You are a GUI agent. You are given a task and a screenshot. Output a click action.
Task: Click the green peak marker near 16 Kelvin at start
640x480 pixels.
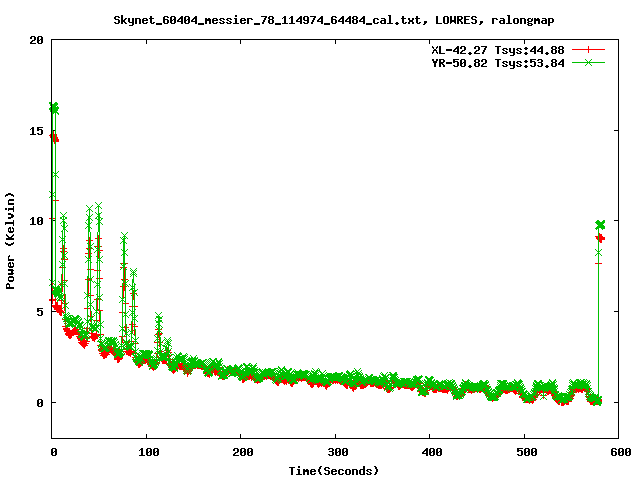[54, 108]
